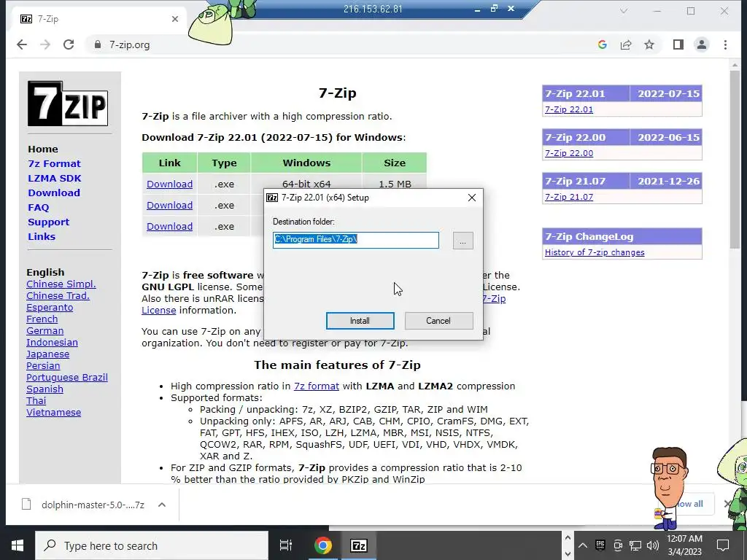Open the Chrome profile avatar
Screen dimensions: 747x560
[x=701, y=44]
